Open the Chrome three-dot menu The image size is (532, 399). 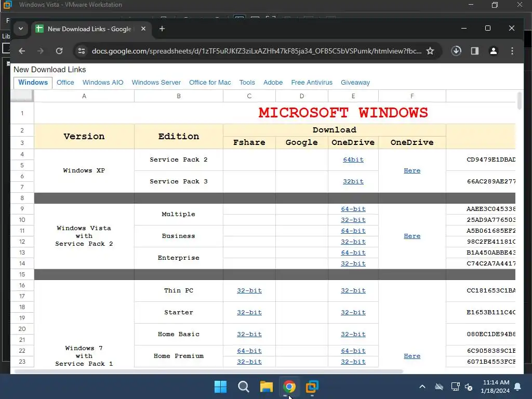coord(512,51)
